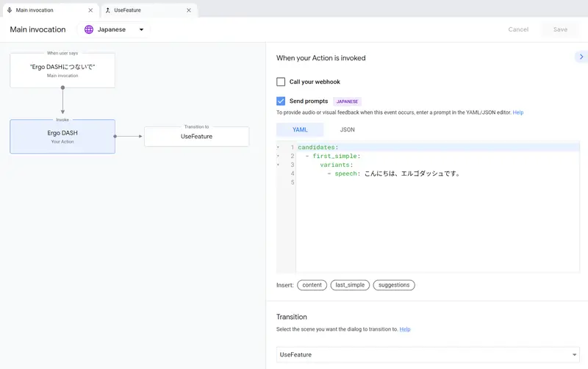Close the Main invocation tab

[90, 10]
